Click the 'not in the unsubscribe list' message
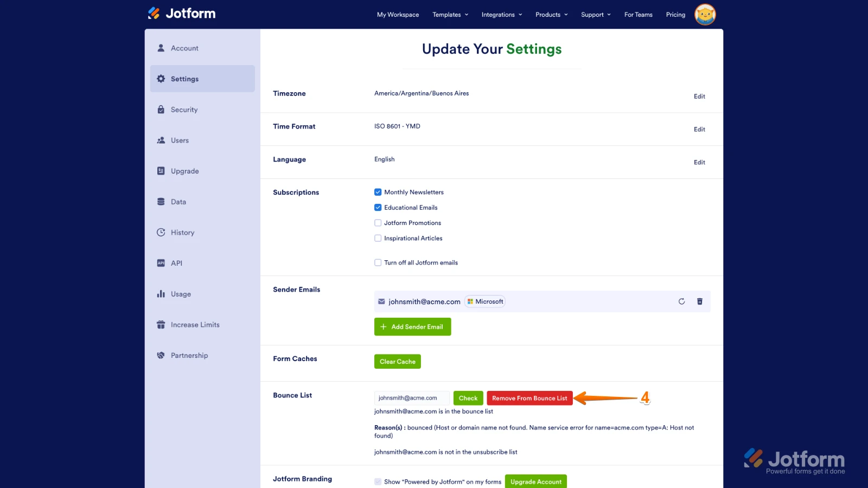 point(445,452)
